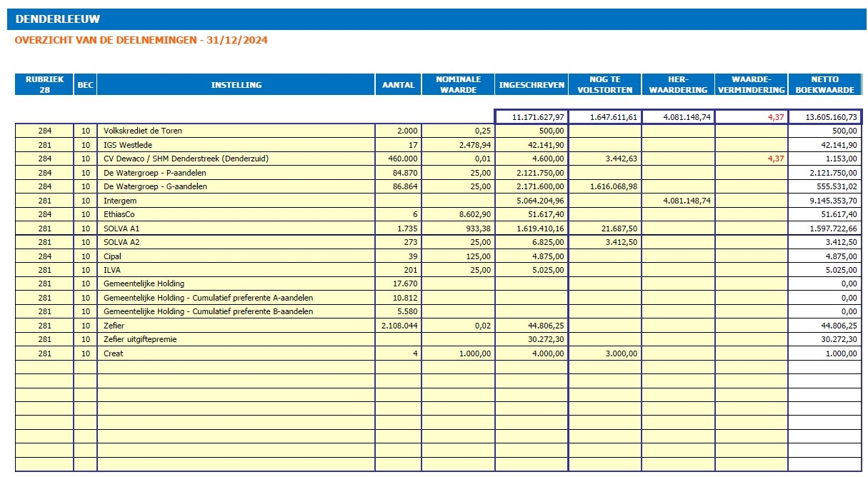Click the INSTELLING column header
Viewport: 868px width, 477px height.
[236, 85]
